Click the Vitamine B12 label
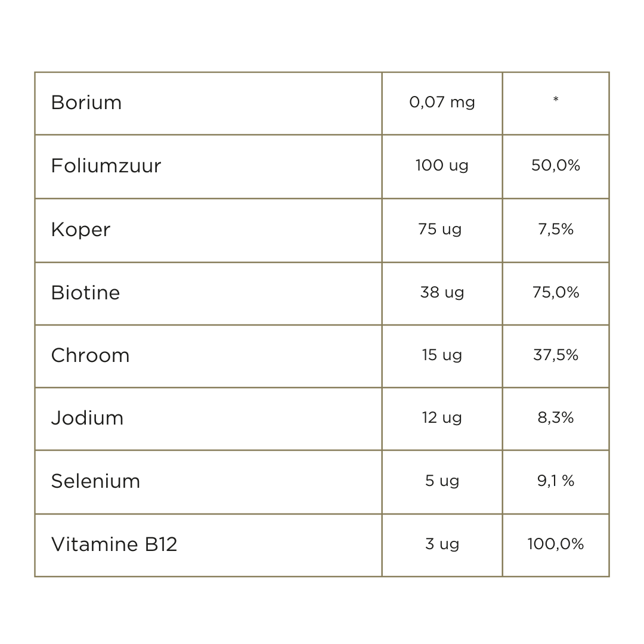The image size is (644, 644). point(114,544)
